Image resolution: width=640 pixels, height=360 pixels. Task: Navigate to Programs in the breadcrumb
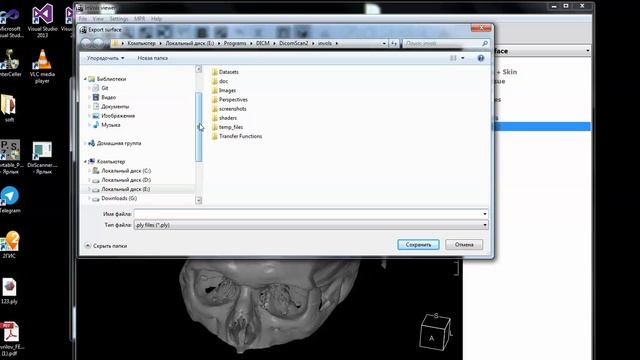point(235,43)
